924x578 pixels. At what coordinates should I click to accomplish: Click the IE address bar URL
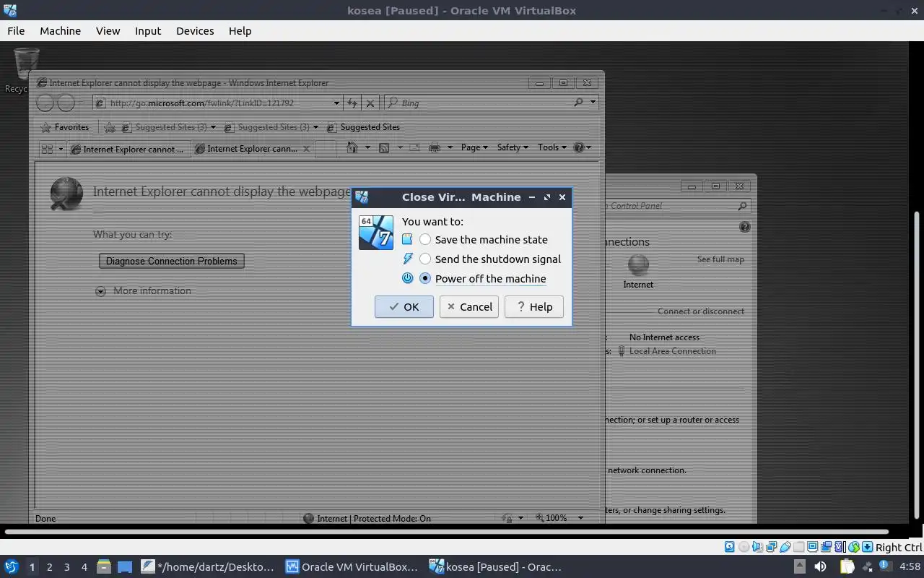click(202, 103)
